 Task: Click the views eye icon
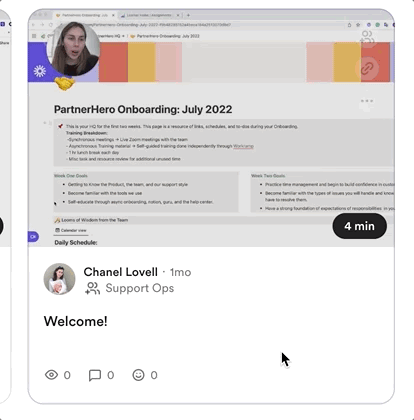[x=51, y=375]
